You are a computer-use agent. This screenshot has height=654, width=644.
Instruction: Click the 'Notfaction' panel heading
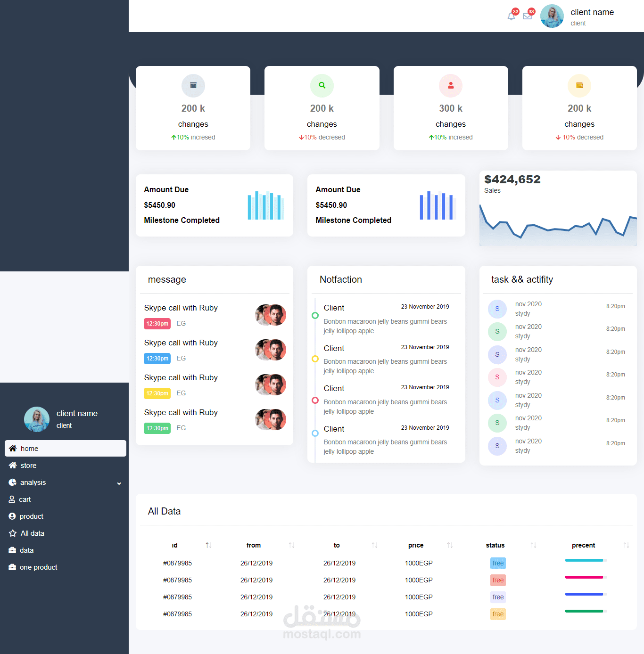point(341,279)
